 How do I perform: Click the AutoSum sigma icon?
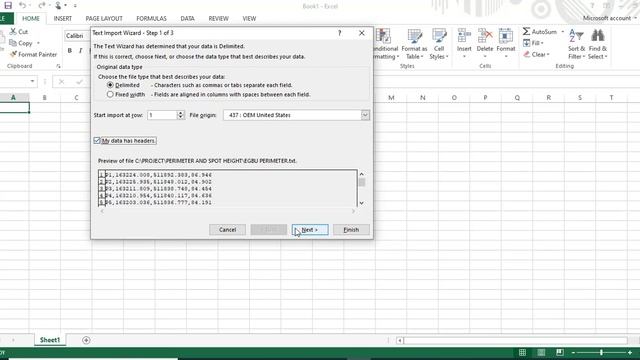click(527, 31)
